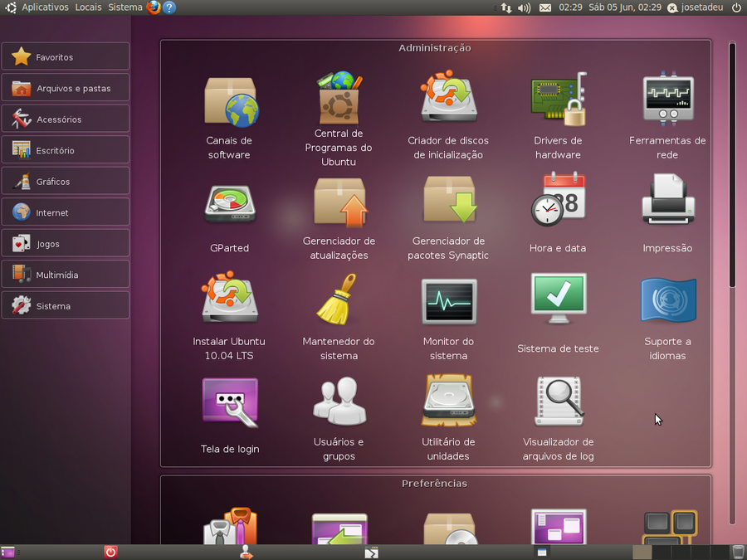Viewport: 747px width, 560px height.
Task: Click the network connection indicator
Action: [x=506, y=7]
